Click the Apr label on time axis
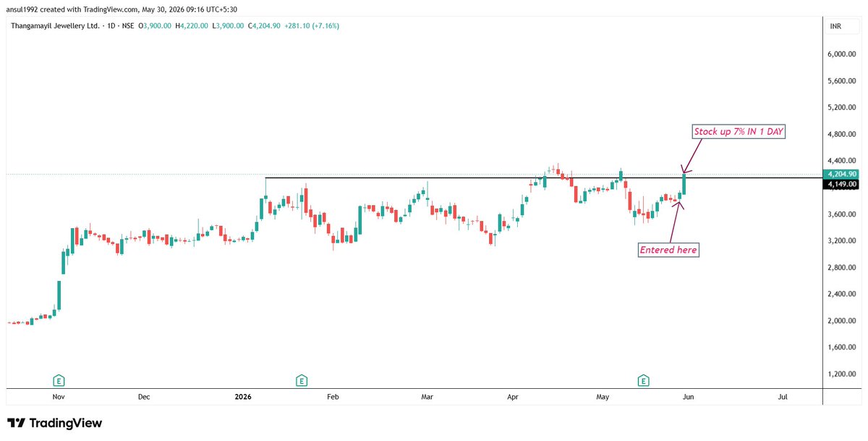 [513, 397]
